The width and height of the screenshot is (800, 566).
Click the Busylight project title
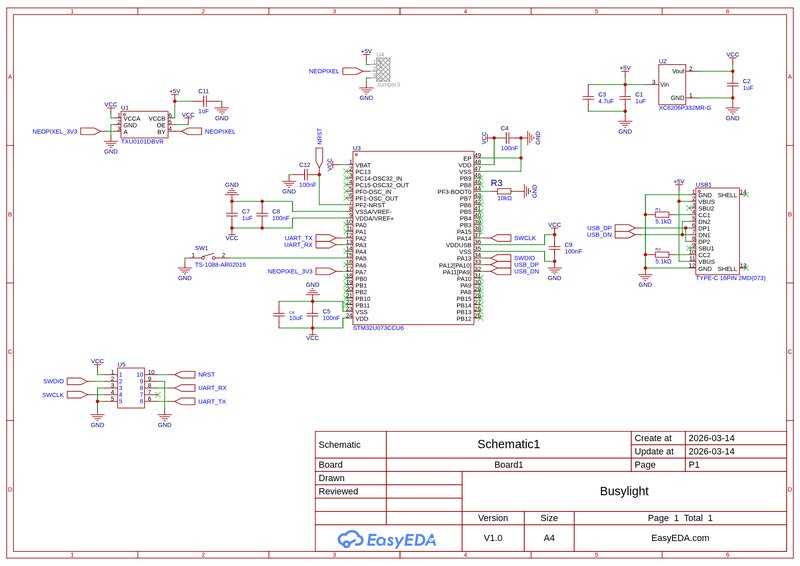tap(624, 491)
